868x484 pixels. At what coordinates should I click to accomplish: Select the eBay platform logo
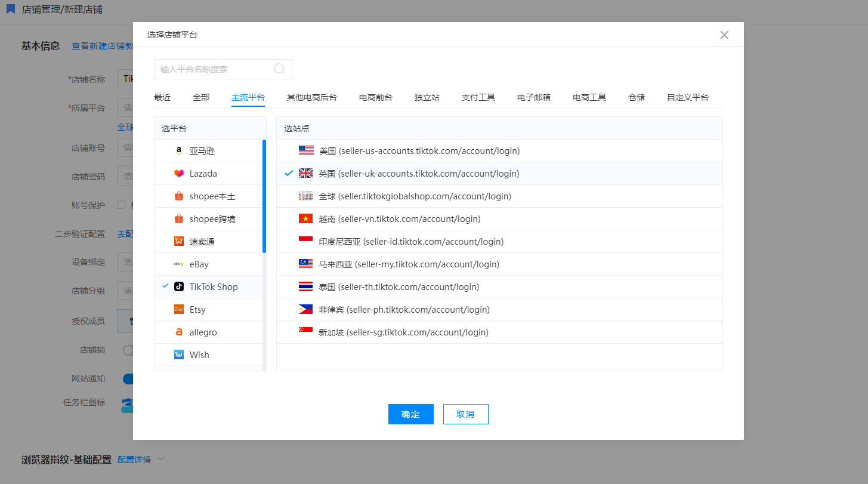click(x=178, y=264)
